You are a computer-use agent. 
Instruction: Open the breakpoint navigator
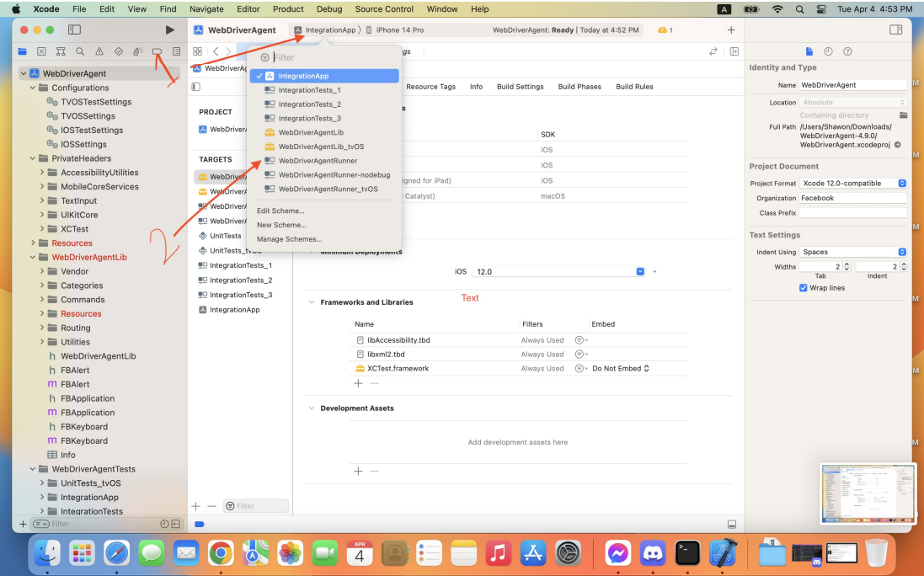point(157,52)
